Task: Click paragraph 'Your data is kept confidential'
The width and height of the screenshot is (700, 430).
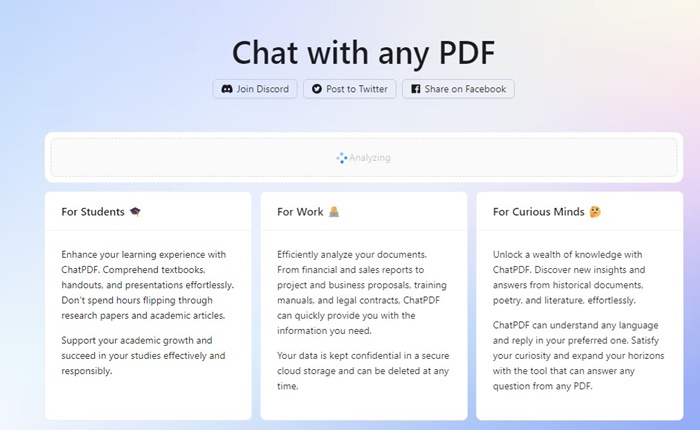Action: click(363, 371)
